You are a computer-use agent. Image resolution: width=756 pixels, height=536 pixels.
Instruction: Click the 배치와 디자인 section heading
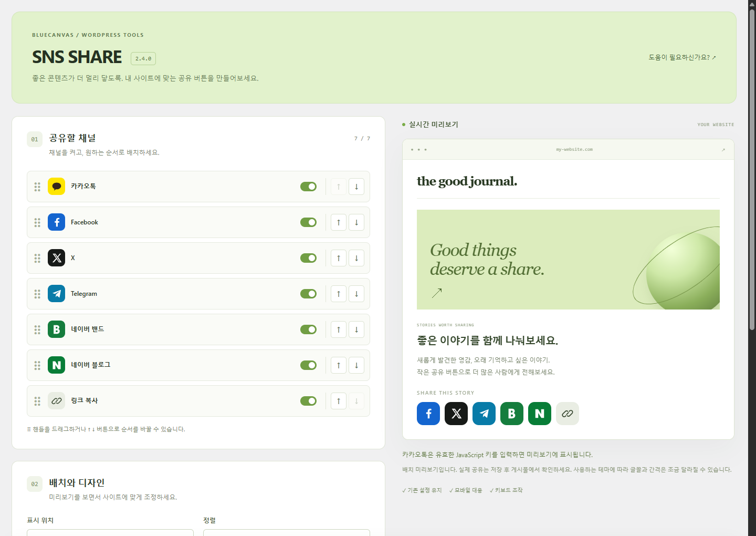pos(77,483)
